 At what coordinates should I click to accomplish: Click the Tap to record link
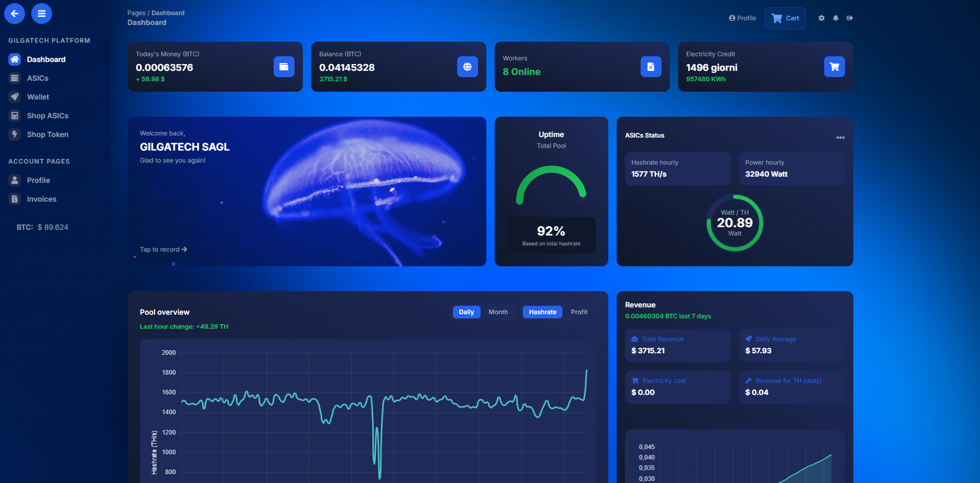tap(163, 249)
